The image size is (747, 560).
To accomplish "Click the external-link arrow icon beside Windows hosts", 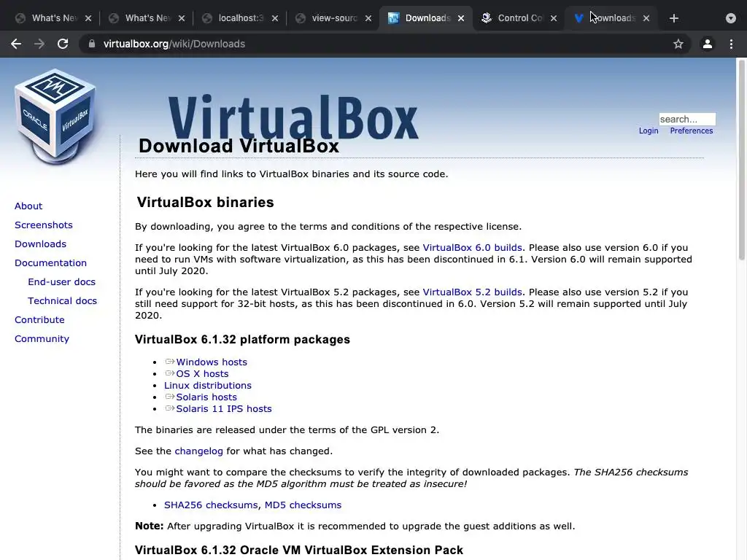I will coord(169,362).
